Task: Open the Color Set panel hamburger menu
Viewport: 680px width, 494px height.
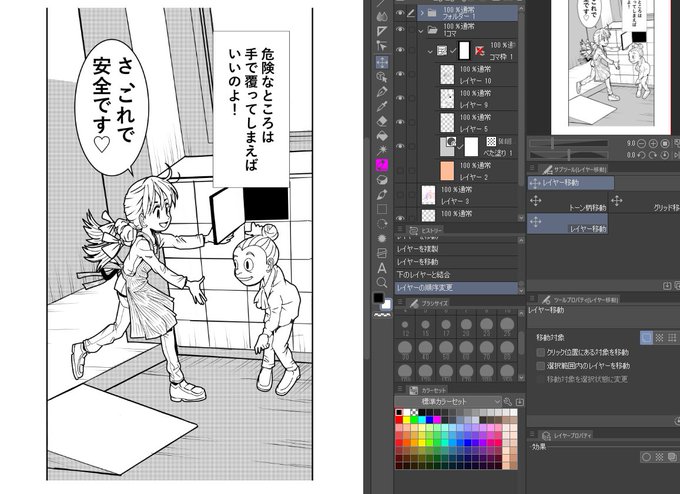Action: pos(400,389)
